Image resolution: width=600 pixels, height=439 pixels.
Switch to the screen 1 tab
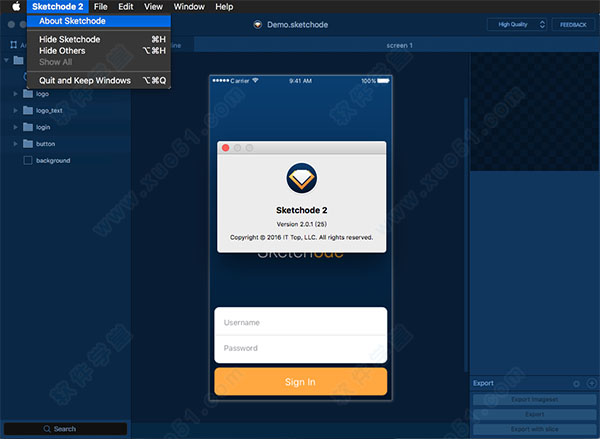[400, 46]
